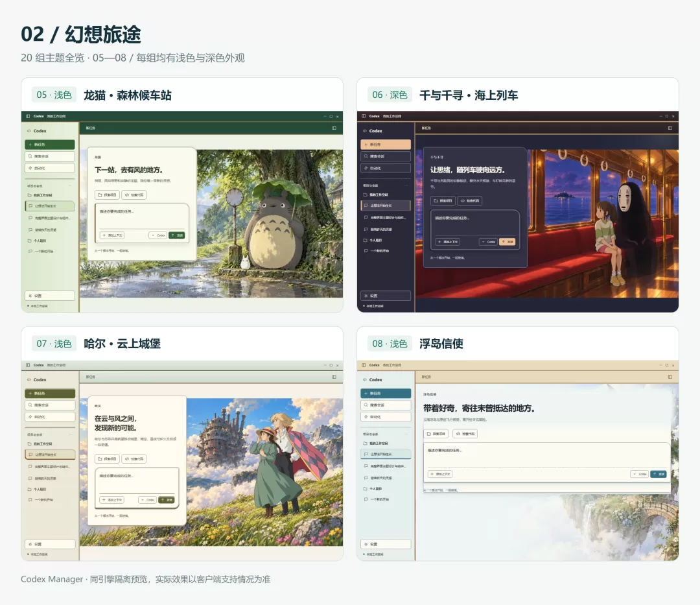The width and height of the screenshot is (700, 605).
Task: Open 我的工作空间 folder in preview 05 sidebar
Action: pyautogui.click(x=40, y=195)
